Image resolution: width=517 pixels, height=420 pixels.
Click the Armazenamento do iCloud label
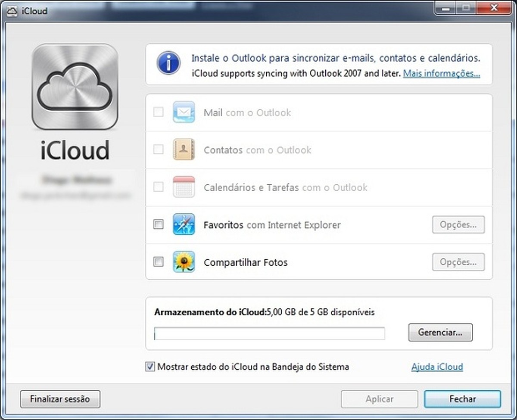211,312
